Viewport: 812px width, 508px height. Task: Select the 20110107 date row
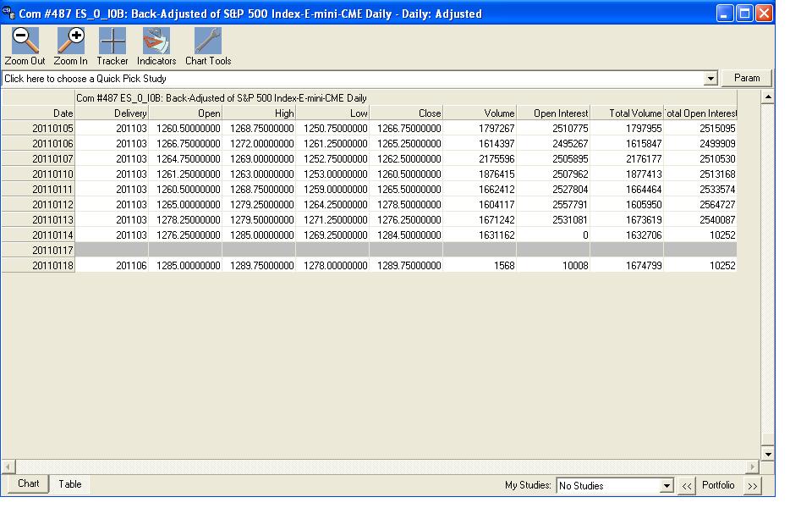[38, 158]
